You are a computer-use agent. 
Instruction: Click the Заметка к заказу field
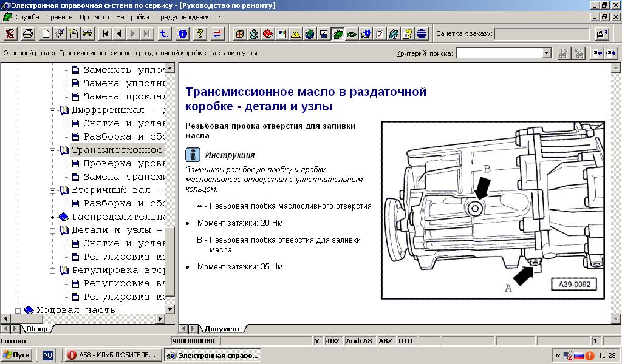tap(542, 34)
